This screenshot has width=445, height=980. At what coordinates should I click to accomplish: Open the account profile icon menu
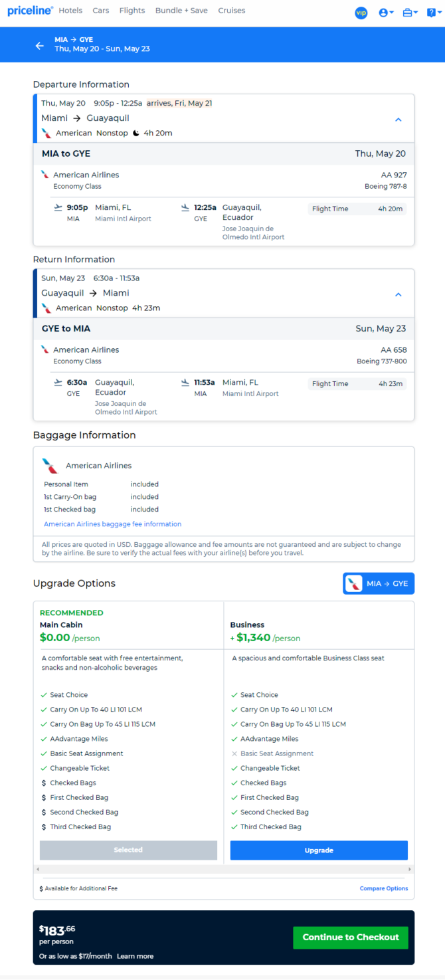tap(386, 13)
